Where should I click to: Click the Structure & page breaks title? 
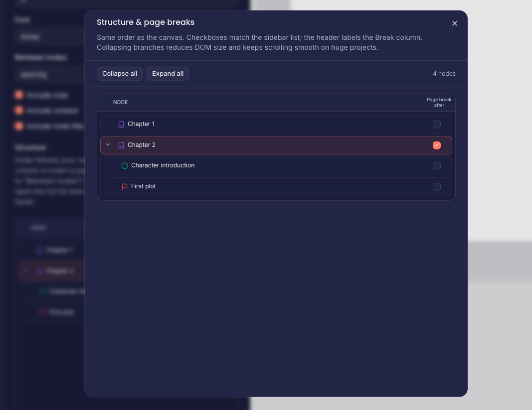tap(146, 22)
